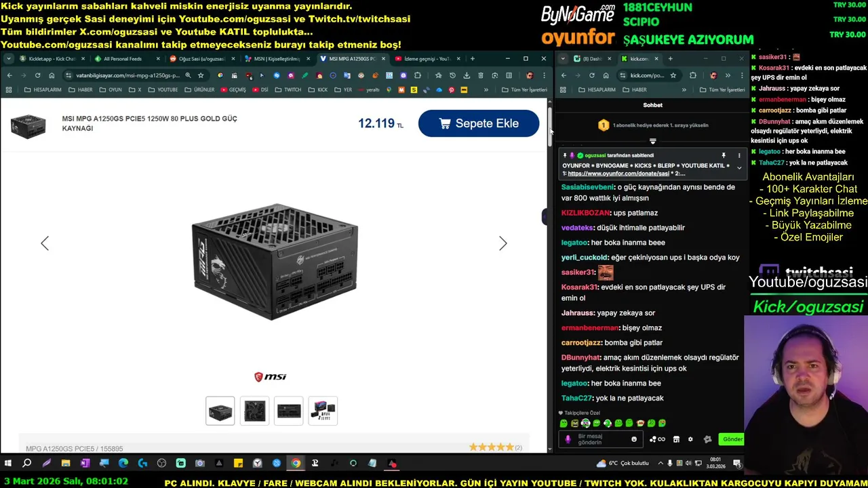Open the HESAPLARIM bookmark folder in left browser
868x488 pixels.
pyautogui.click(x=42, y=89)
